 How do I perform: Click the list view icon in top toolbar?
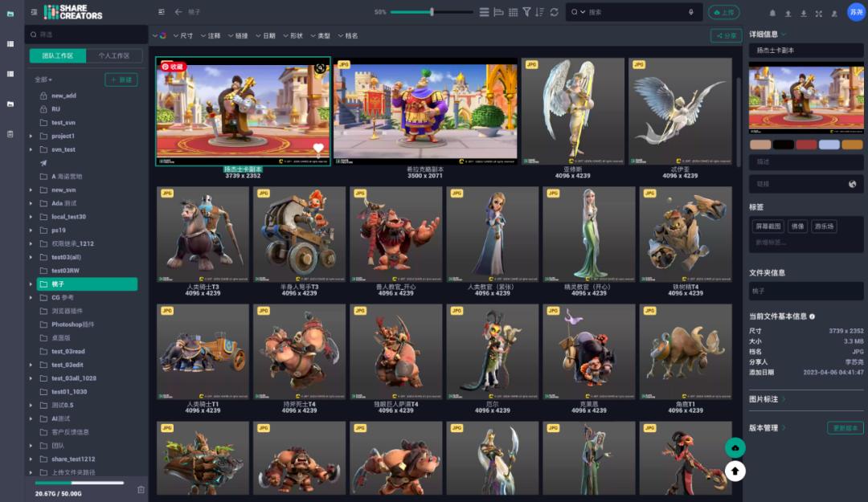pos(484,12)
